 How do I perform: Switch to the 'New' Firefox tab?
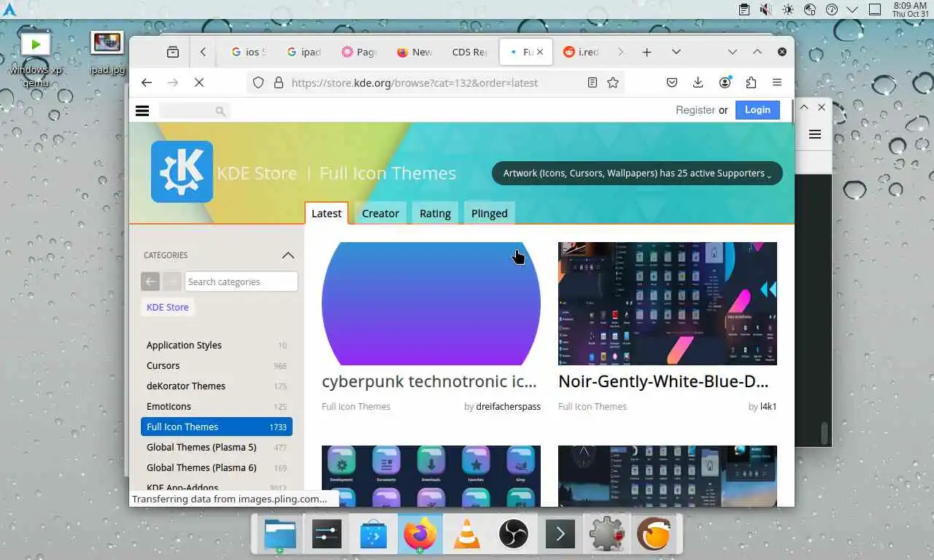point(414,52)
